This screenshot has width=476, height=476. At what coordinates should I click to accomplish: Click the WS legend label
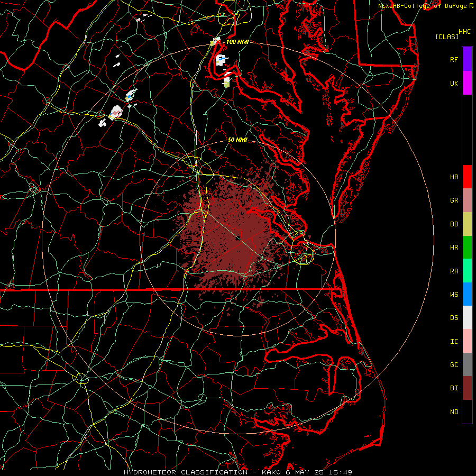click(x=454, y=295)
